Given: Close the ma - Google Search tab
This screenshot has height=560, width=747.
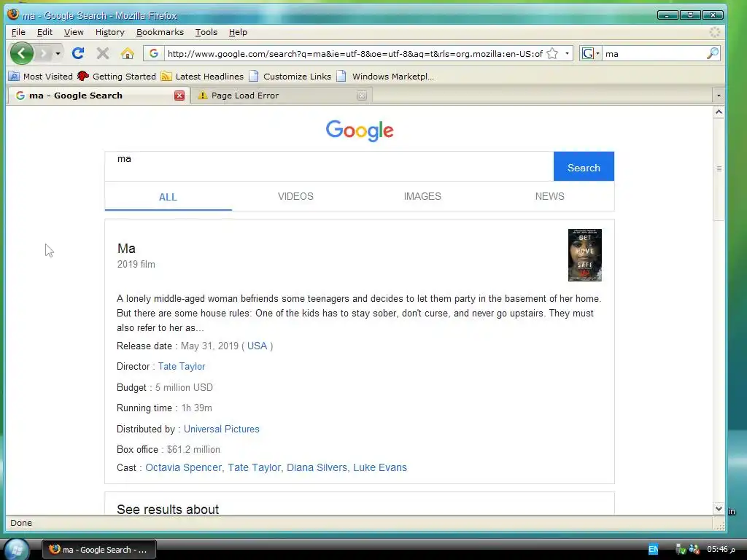Looking at the screenshot, I should point(179,96).
